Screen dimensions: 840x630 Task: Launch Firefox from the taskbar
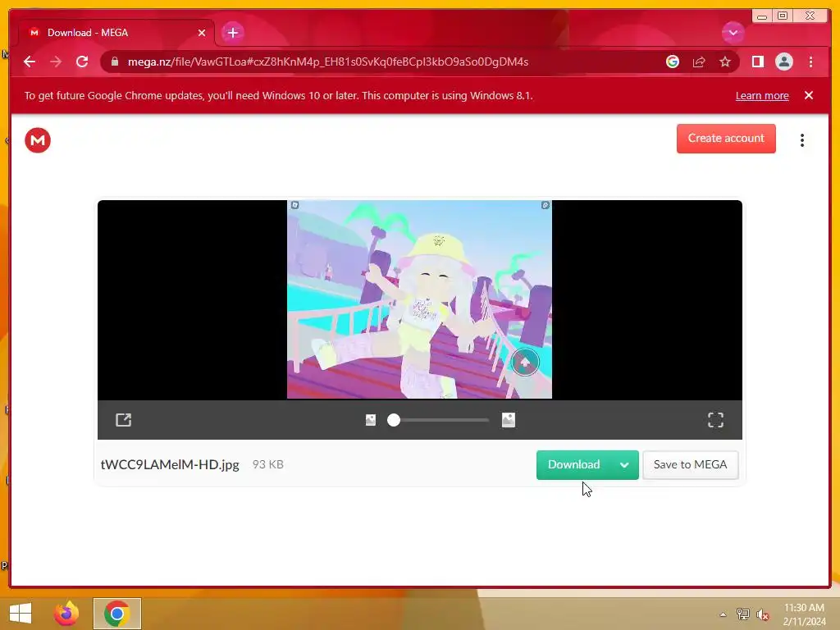[x=66, y=614]
